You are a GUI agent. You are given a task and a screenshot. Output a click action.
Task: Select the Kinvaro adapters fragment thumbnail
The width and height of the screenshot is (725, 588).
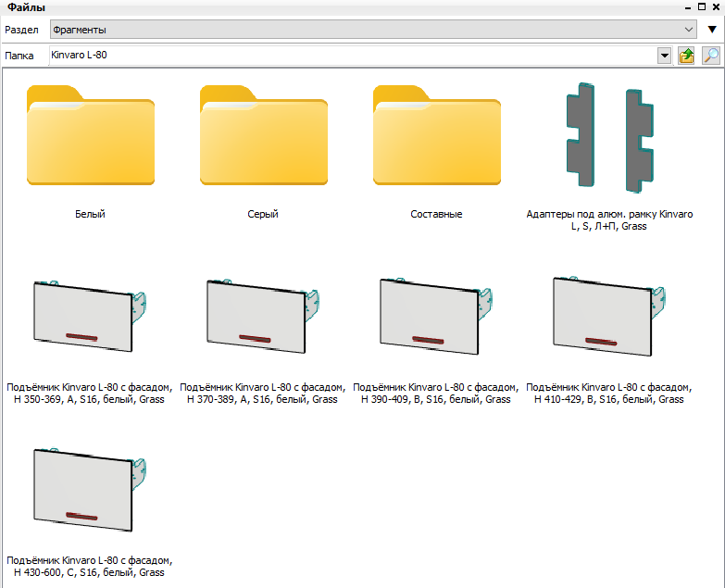610,138
